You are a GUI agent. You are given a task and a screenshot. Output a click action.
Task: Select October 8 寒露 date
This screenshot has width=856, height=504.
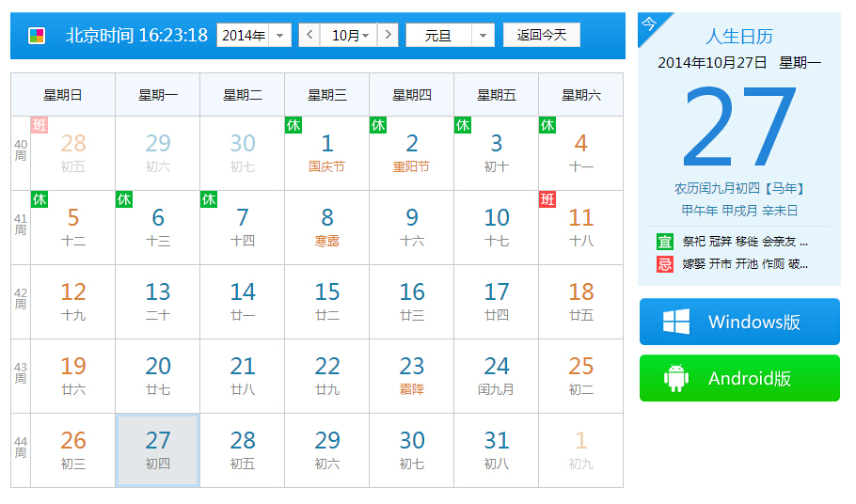coord(326,227)
